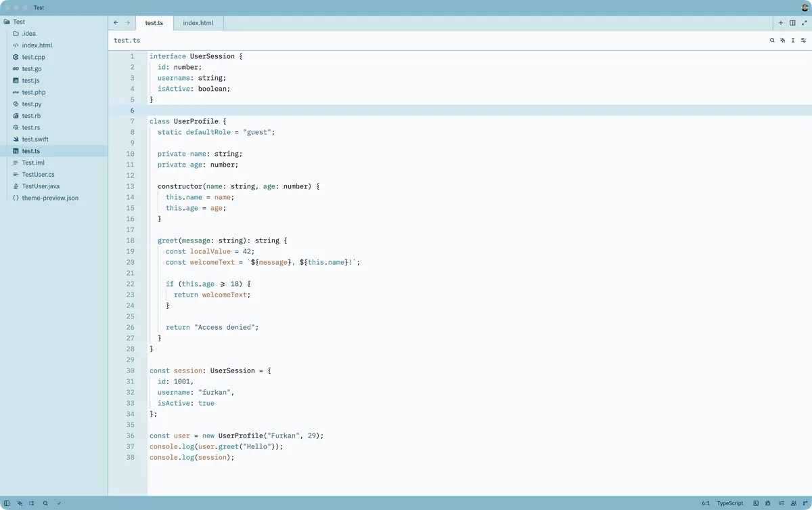Screen dimensions: 812x510
Task: Open index.html in project panel
Action: [54, 45]
